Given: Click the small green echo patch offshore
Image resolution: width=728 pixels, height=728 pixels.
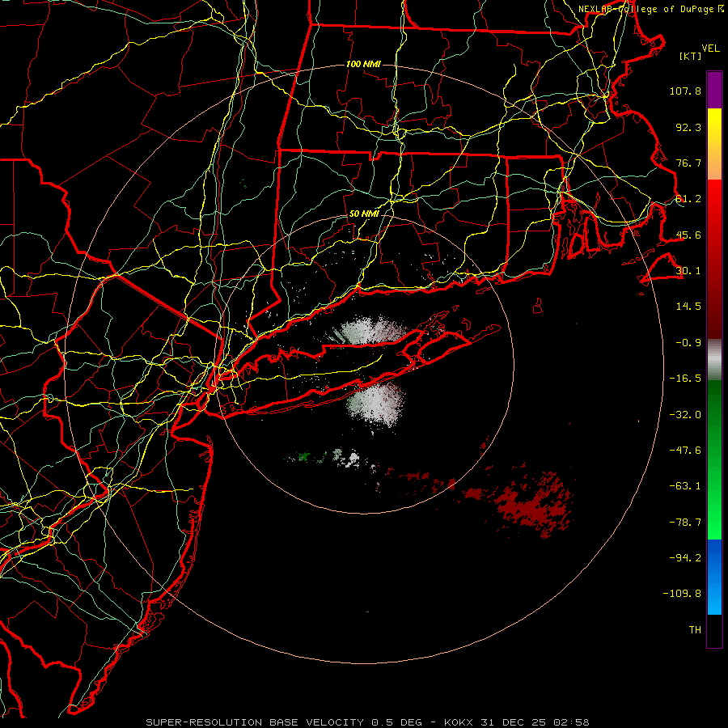Looking at the screenshot, I should click(x=304, y=457).
